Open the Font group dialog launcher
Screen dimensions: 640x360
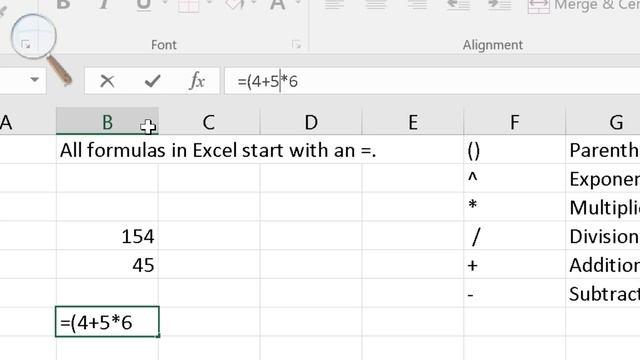coord(296,44)
